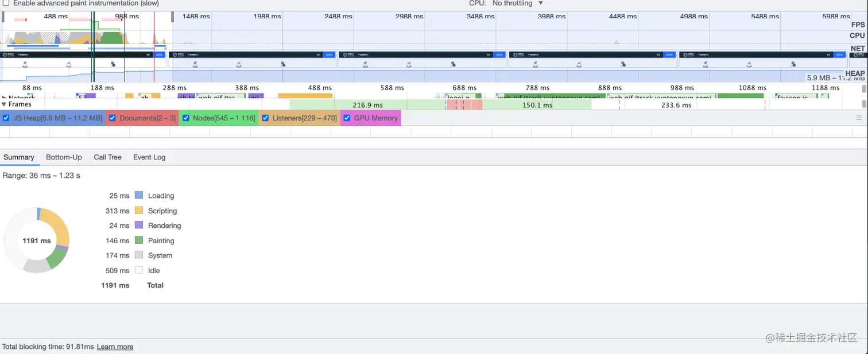
Task: Click the '313 ms' Scripting value
Action: click(118, 211)
